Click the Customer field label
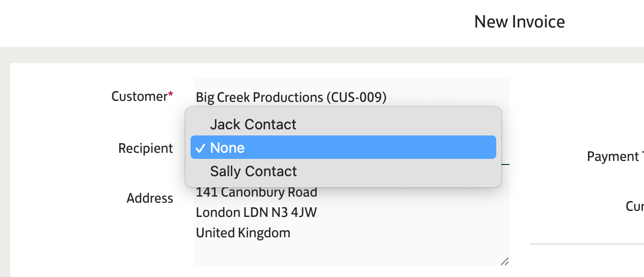 (x=139, y=96)
